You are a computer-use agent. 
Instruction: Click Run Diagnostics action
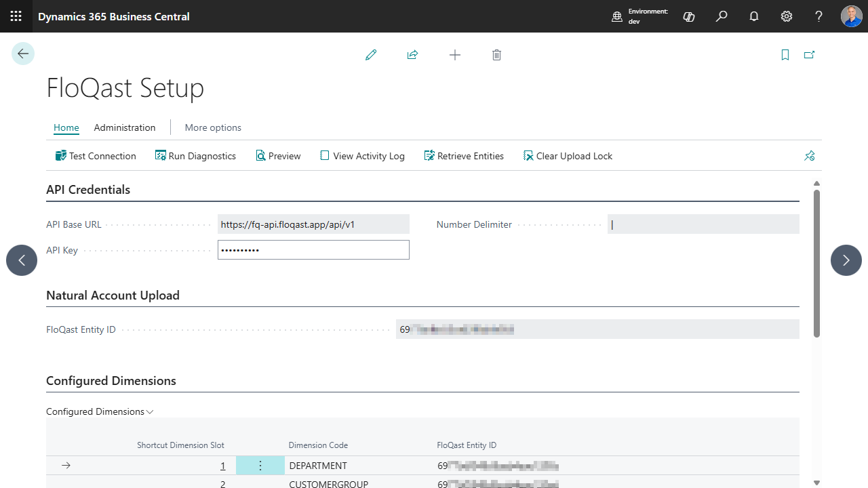195,156
